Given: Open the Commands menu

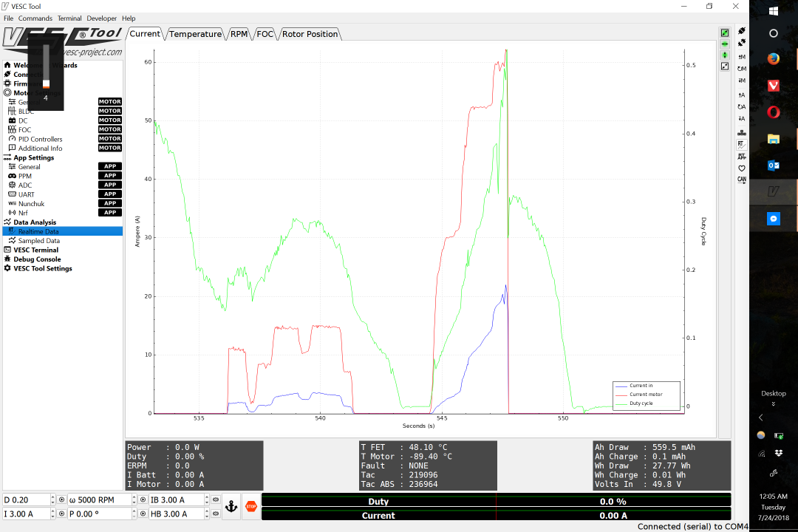Looking at the screenshot, I should [35, 18].
